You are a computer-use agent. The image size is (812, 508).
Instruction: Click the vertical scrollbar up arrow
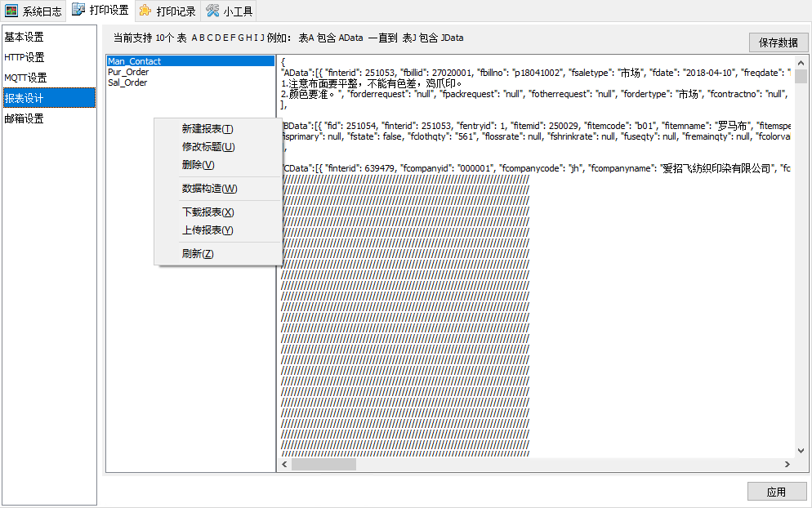coord(801,63)
